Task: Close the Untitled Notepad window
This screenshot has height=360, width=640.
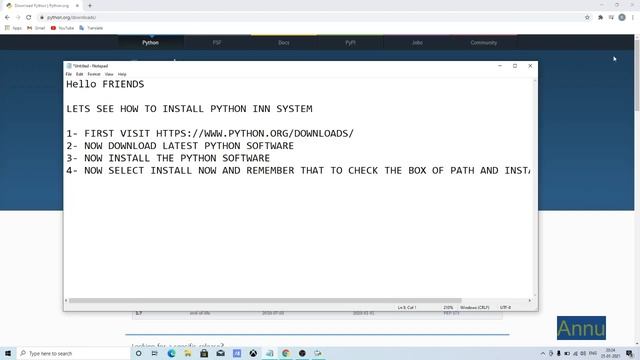Action: (x=530, y=66)
